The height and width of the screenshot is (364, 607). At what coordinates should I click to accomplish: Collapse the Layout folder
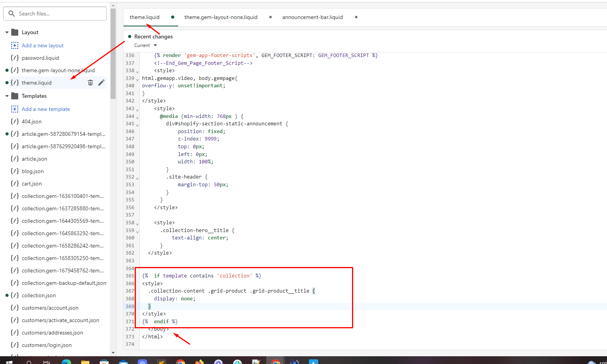(7, 32)
